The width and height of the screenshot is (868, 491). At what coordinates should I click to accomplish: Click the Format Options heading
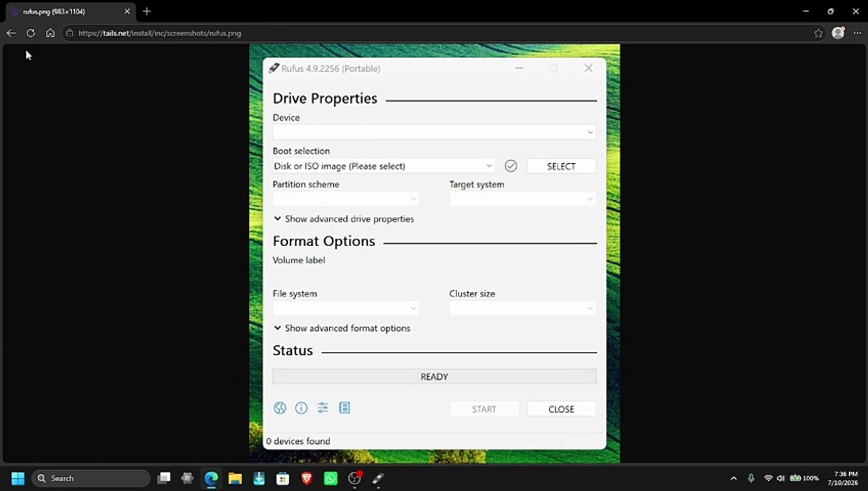pyautogui.click(x=324, y=241)
